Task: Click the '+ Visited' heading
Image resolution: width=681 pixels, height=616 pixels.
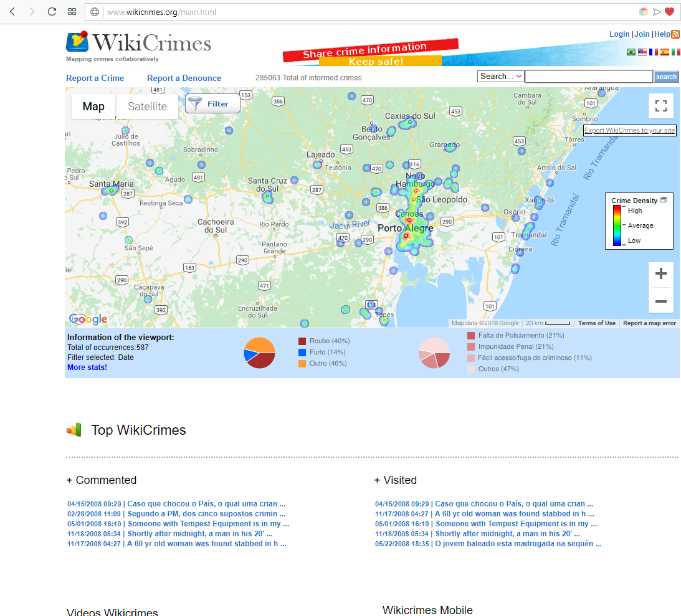Action: [x=395, y=480]
